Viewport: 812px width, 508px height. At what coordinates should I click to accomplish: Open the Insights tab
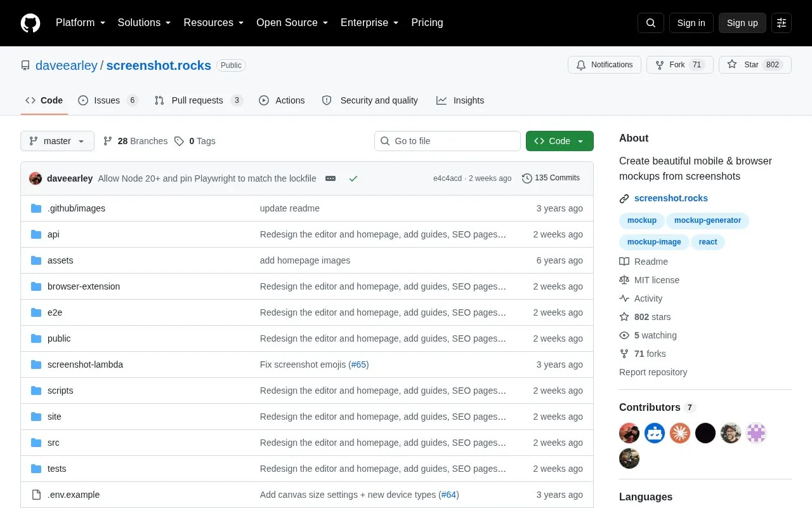tap(460, 100)
